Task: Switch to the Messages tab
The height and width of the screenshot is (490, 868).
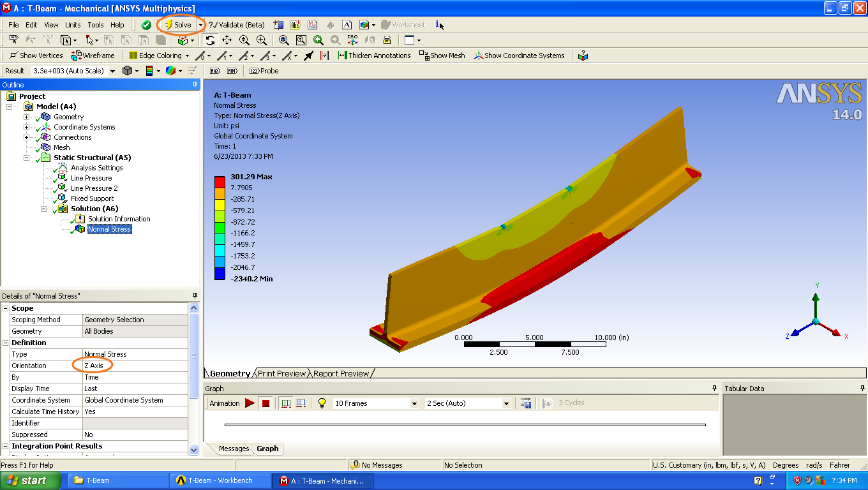Action: tap(234, 449)
